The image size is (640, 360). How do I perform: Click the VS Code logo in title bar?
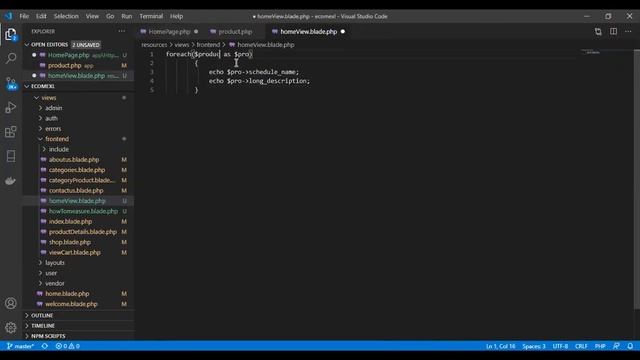pos(9,16)
